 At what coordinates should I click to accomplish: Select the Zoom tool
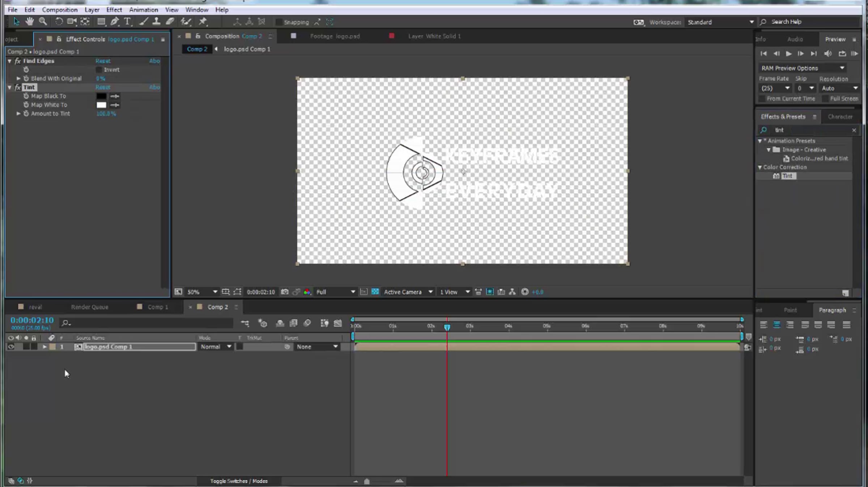click(x=43, y=21)
